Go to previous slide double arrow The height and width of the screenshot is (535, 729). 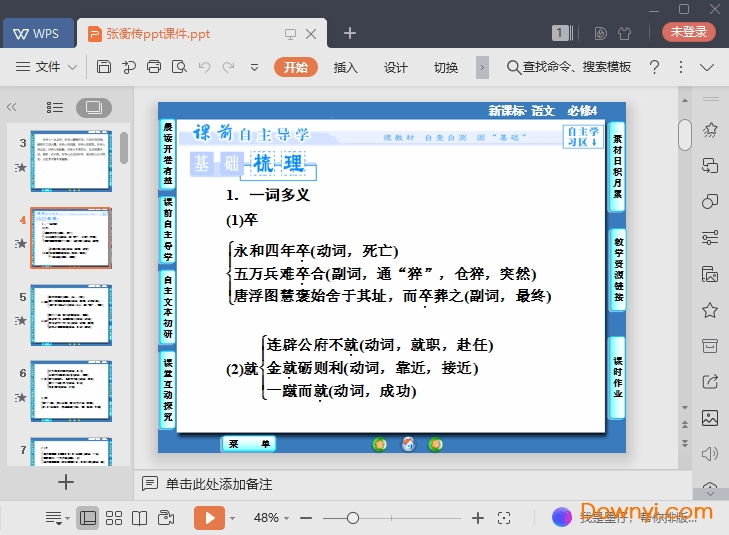(x=685, y=424)
